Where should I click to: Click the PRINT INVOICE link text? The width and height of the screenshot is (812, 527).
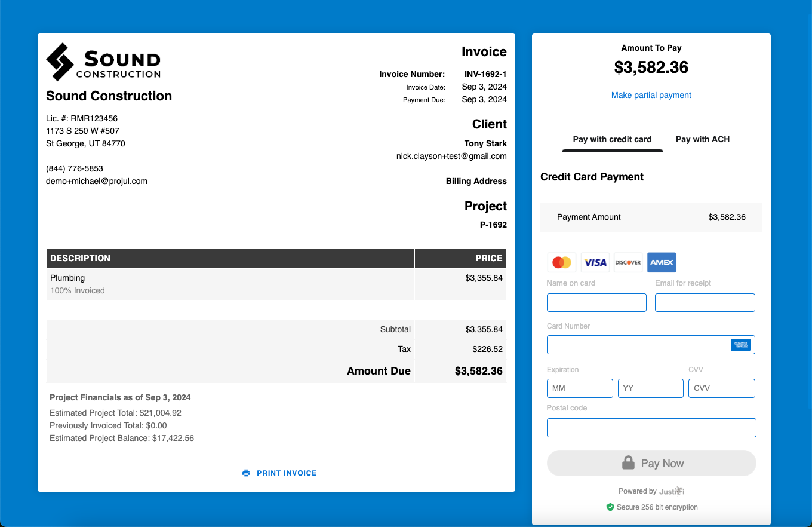(287, 473)
